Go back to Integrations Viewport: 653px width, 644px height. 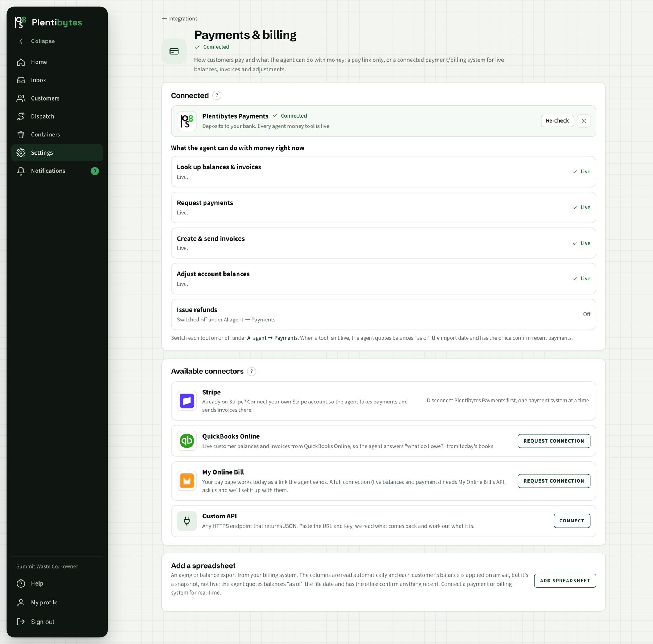[x=180, y=19]
